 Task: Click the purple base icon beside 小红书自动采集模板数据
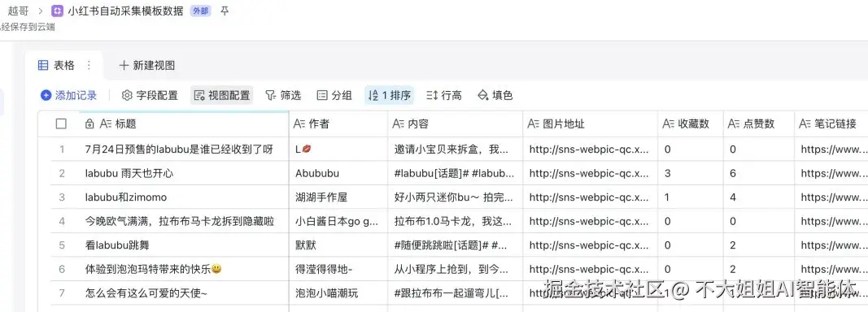57,11
